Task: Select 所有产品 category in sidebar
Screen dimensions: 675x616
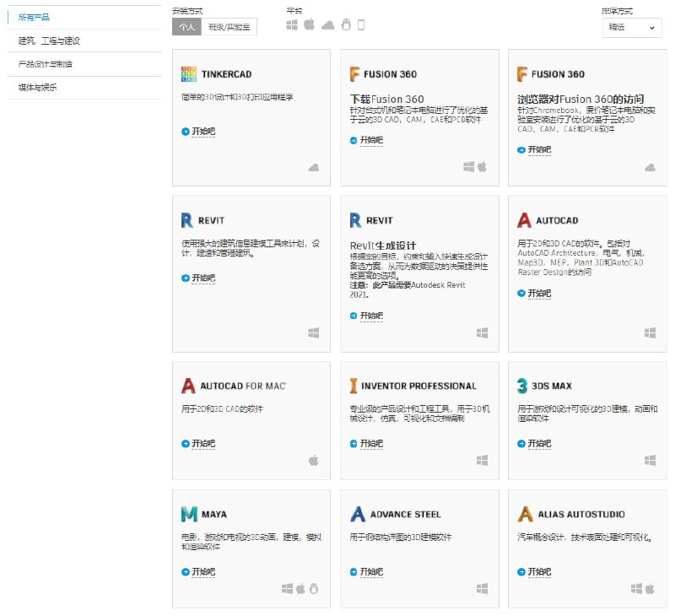Action: (34, 18)
